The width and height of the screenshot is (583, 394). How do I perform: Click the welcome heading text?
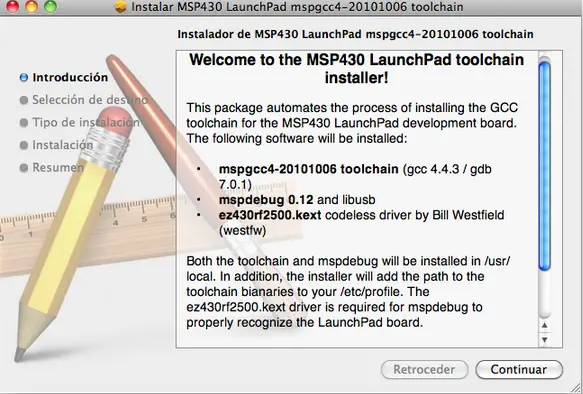pyautogui.click(x=356, y=69)
